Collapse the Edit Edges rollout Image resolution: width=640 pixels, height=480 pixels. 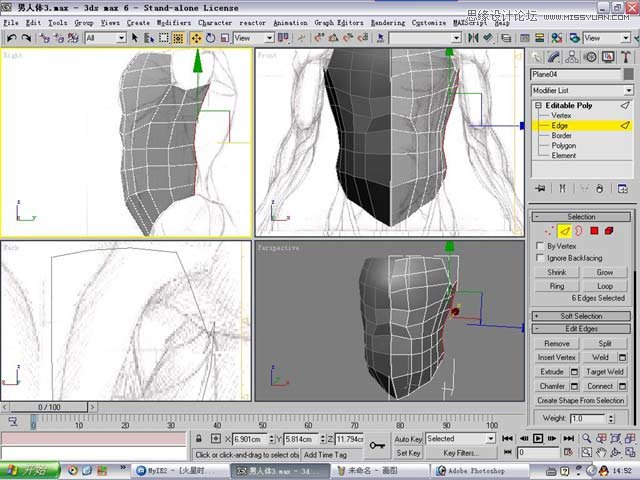[x=581, y=329]
